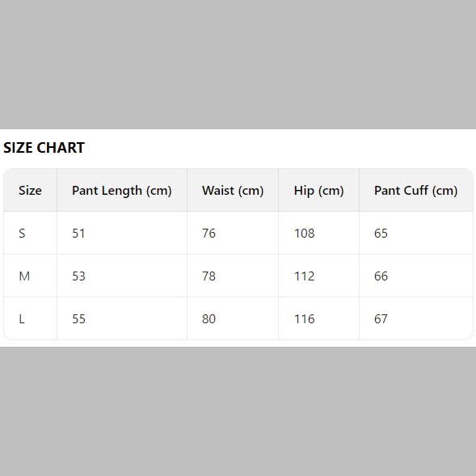Click the pant cuff value 67

[x=381, y=318]
